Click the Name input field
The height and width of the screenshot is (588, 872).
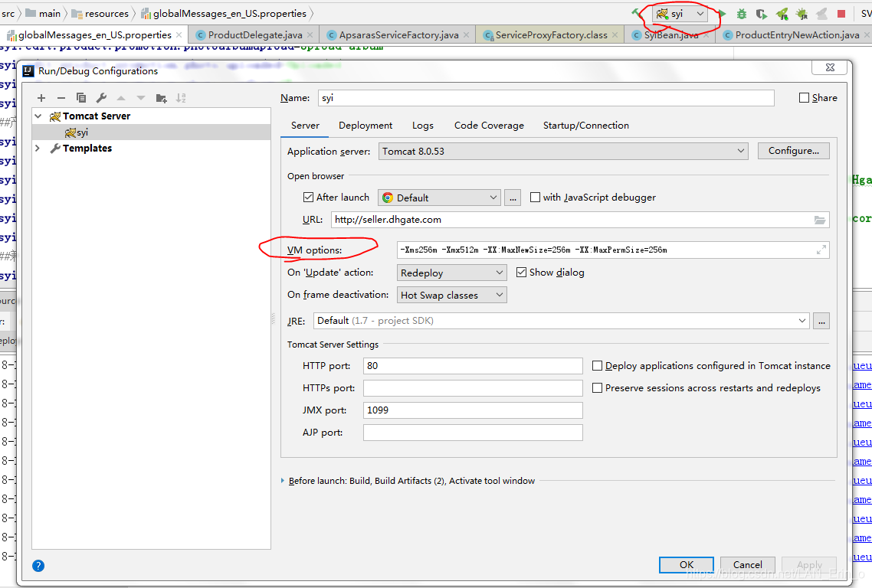[x=546, y=98]
